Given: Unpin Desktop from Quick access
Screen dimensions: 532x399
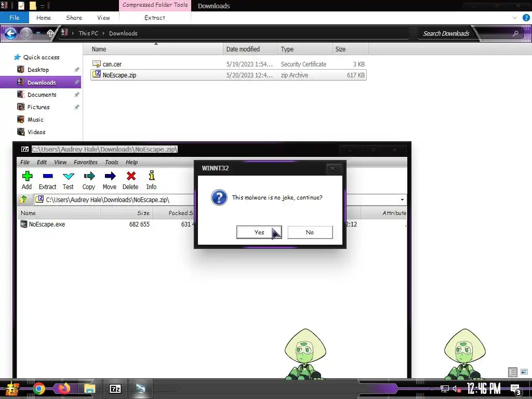Looking at the screenshot, I should [77, 70].
